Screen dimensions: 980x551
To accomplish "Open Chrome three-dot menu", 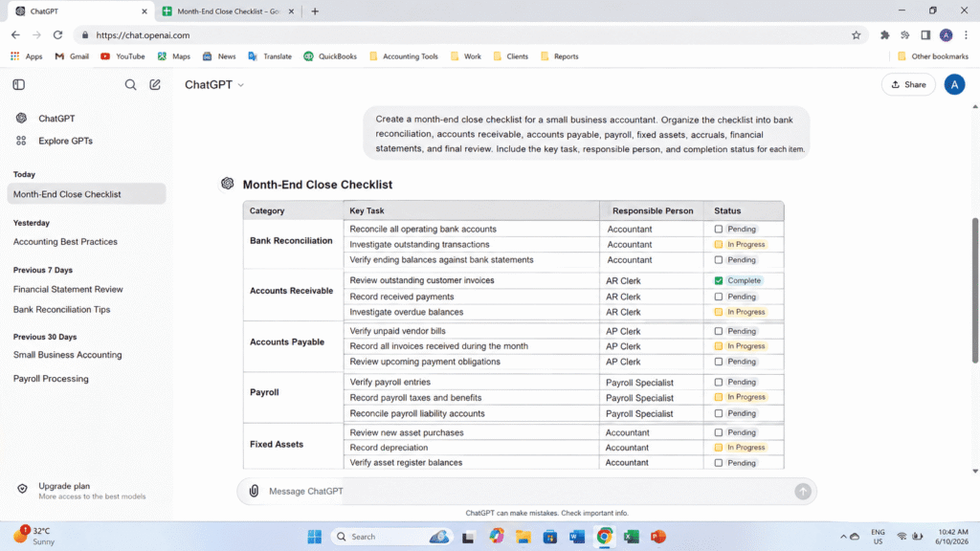I will point(966,35).
